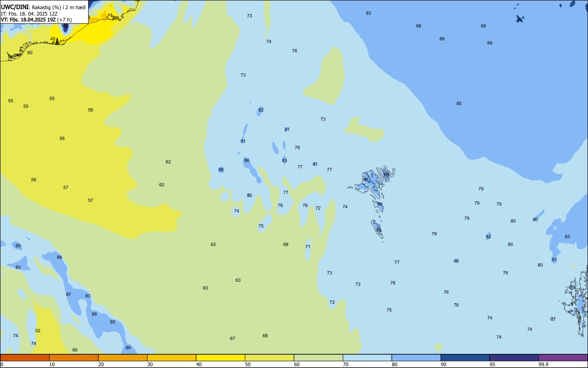
Task: Pick the 20–30 legend color block
Action: coord(123,357)
